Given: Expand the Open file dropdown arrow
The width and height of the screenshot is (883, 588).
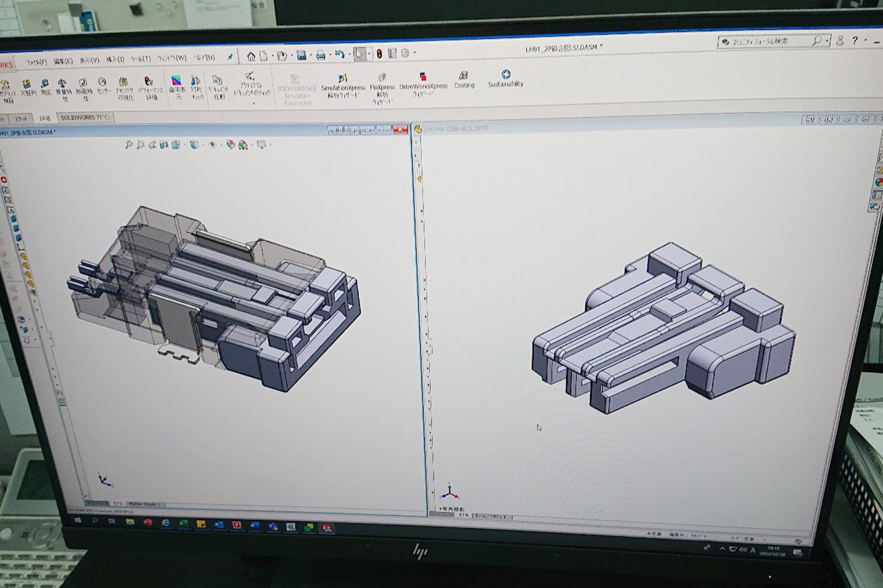Looking at the screenshot, I should 290,56.
